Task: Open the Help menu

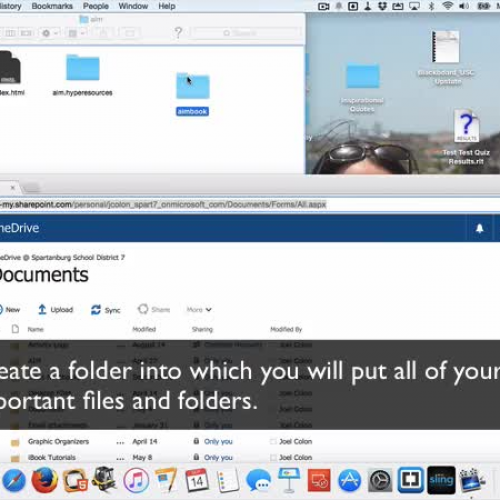Action: (x=167, y=6)
